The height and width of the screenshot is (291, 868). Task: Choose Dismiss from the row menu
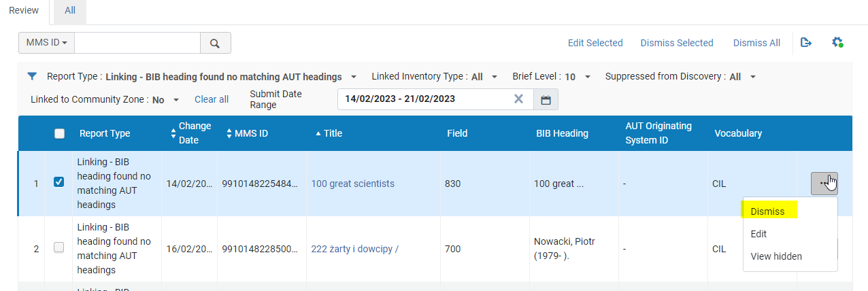767,211
